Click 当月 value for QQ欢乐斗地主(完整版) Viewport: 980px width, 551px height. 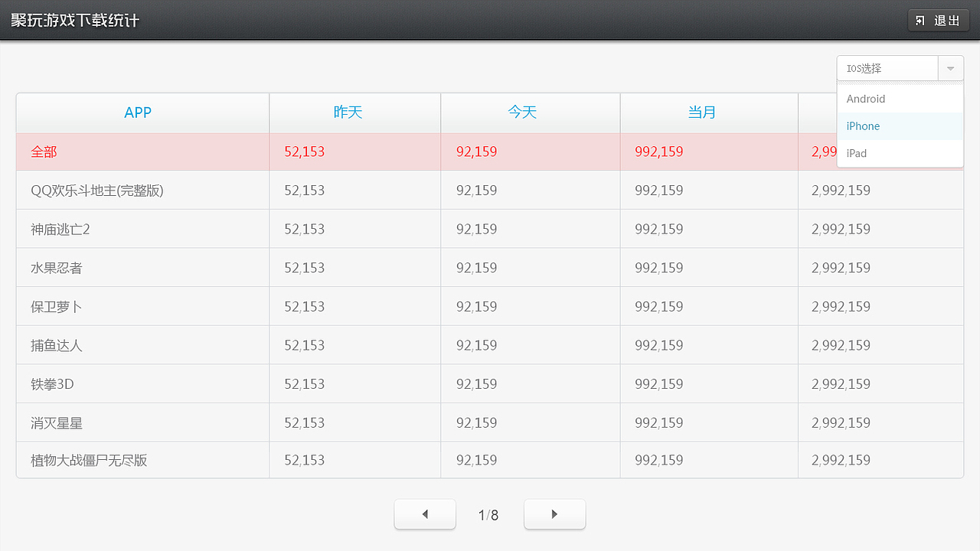coord(659,190)
